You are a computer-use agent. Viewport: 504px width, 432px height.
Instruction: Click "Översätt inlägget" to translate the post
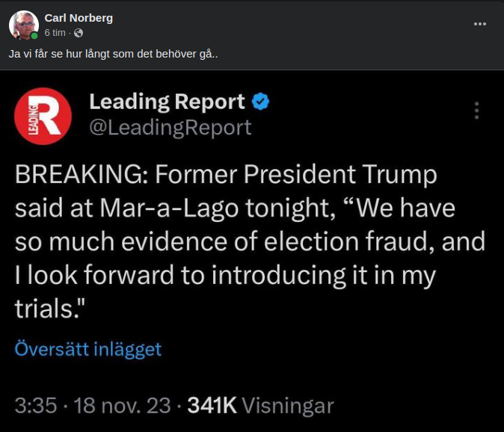(87, 349)
